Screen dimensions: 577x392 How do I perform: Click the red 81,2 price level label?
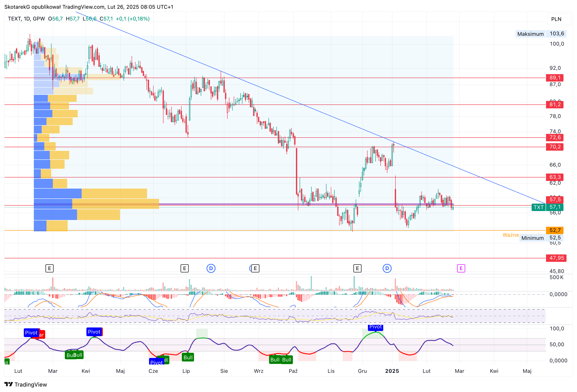pyautogui.click(x=554, y=104)
